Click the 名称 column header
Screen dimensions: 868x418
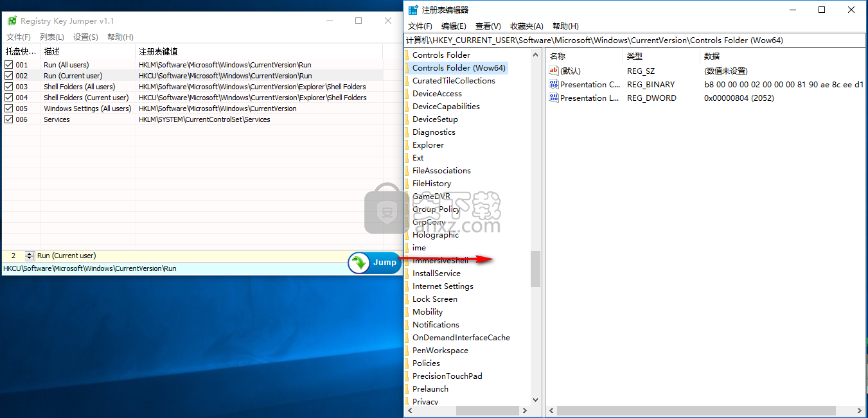[584, 57]
